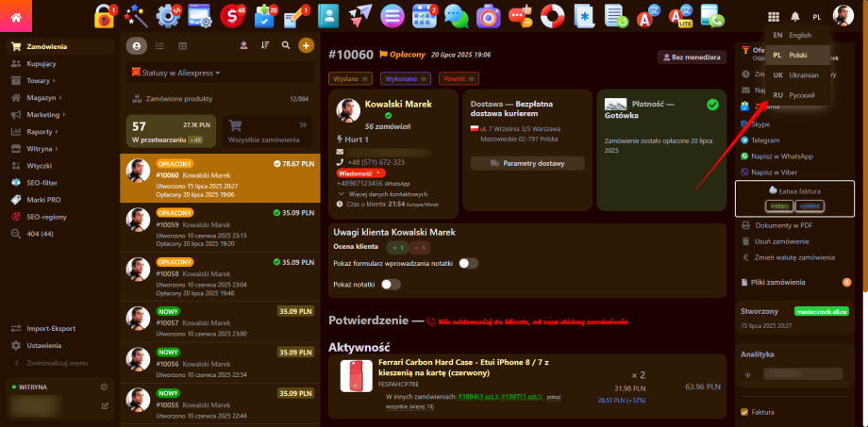The image size is (868, 427).
Task: Click the Wykonano status button
Action: [x=405, y=78]
